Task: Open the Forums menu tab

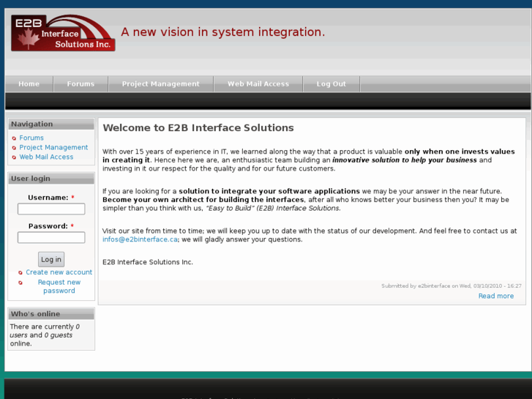Action: click(x=80, y=84)
